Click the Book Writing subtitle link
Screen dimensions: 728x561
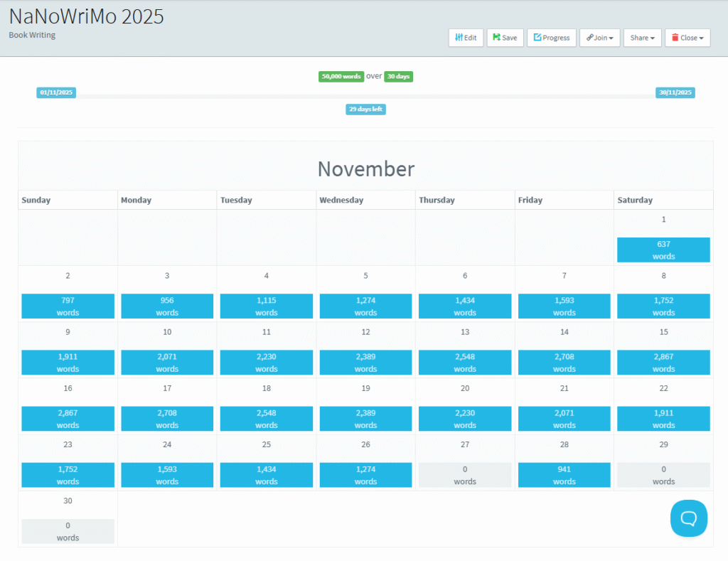[31, 34]
